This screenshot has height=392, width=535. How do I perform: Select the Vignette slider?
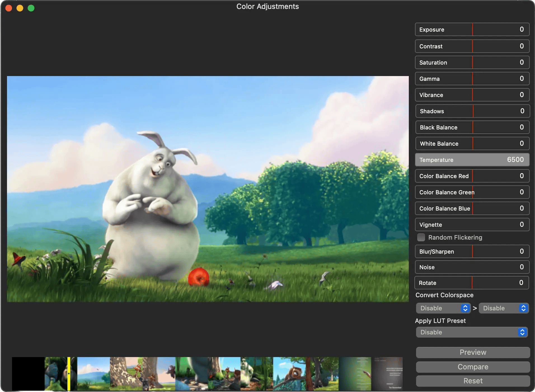[x=472, y=225]
